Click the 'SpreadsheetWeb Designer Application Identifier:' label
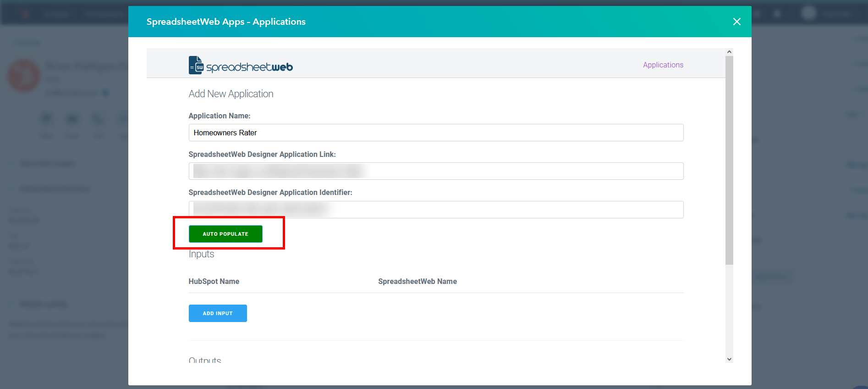This screenshot has width=868, height=389. pos(270,192)
